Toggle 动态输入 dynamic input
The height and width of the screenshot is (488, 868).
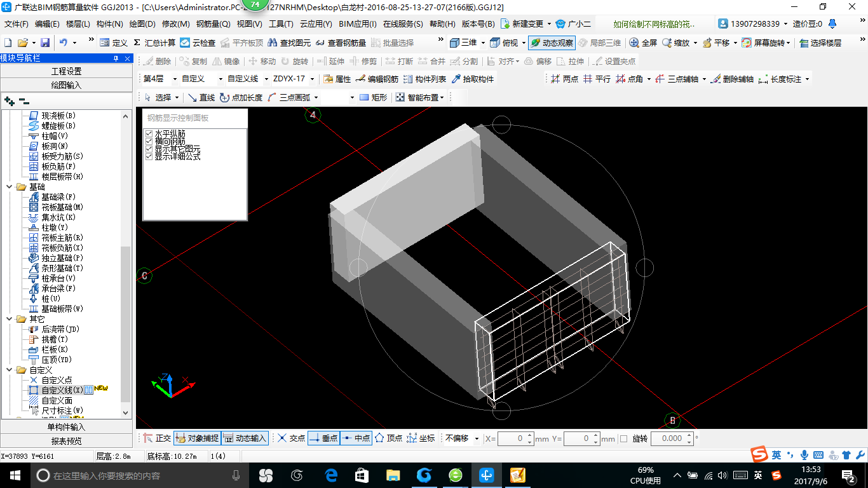point(245,438)
